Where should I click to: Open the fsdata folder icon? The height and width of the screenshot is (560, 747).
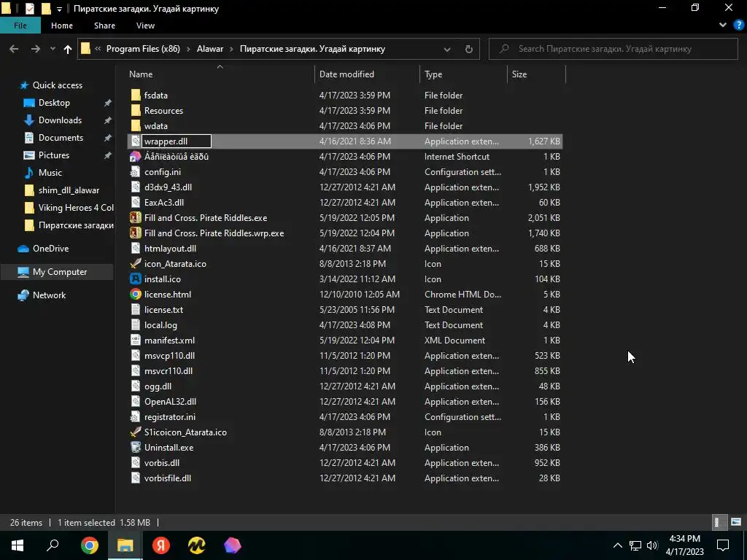136,96
